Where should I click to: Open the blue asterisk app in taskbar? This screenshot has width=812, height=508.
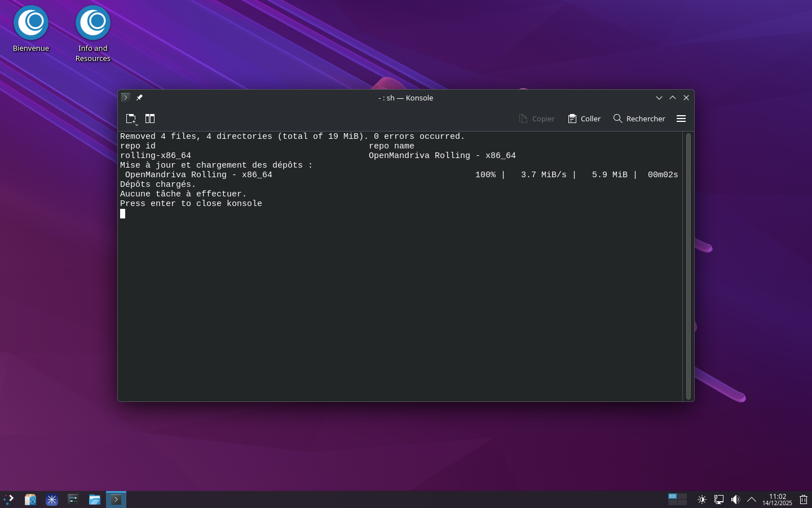tap(52, 500)
